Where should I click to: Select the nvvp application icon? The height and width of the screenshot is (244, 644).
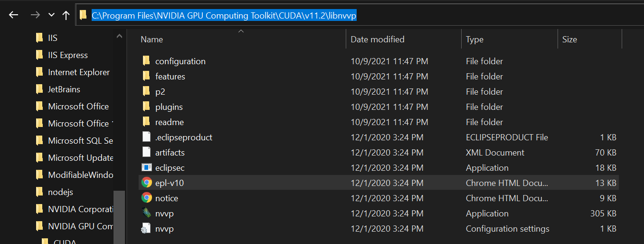(x=146, y=213)
